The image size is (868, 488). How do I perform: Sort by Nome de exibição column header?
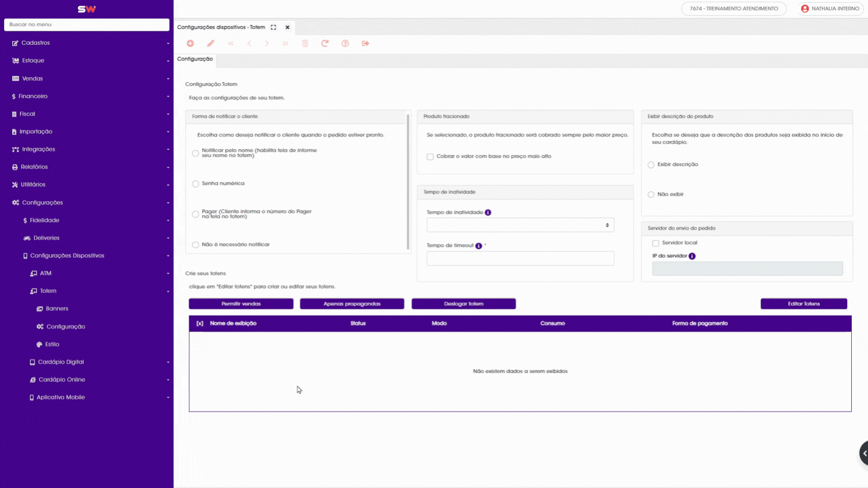(x=233, y=323)
